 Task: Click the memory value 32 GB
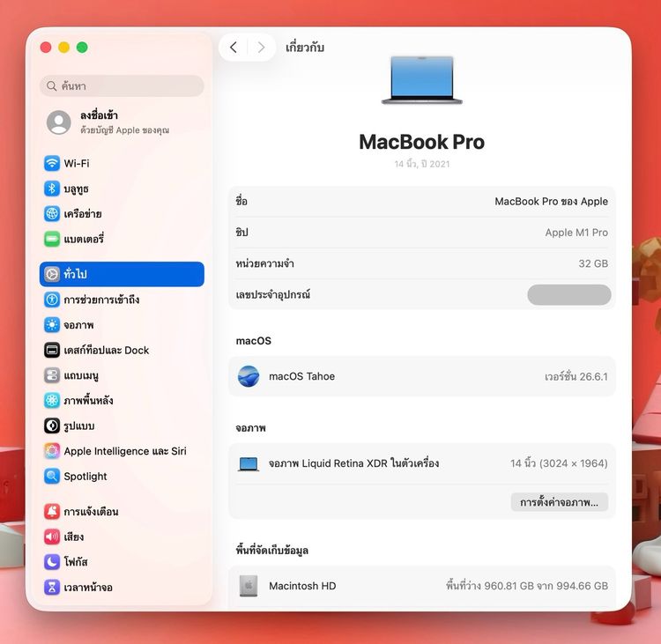tap(593, 263)
